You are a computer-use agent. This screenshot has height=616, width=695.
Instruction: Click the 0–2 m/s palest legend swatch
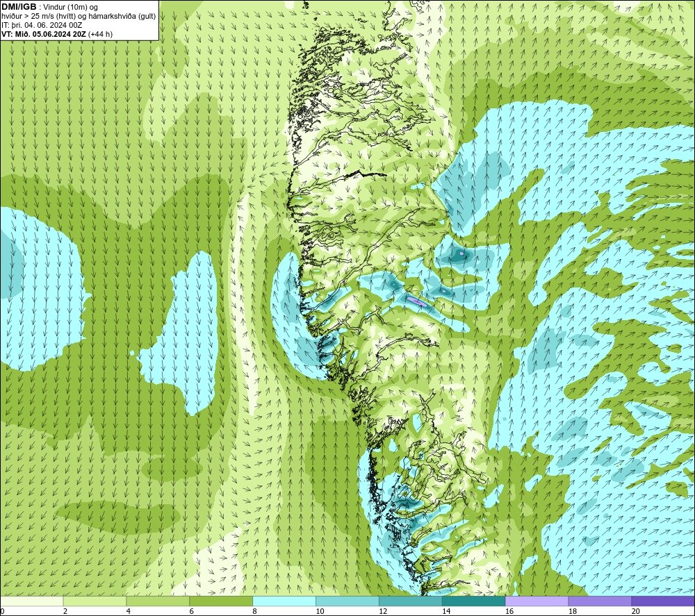pos(32,601)
